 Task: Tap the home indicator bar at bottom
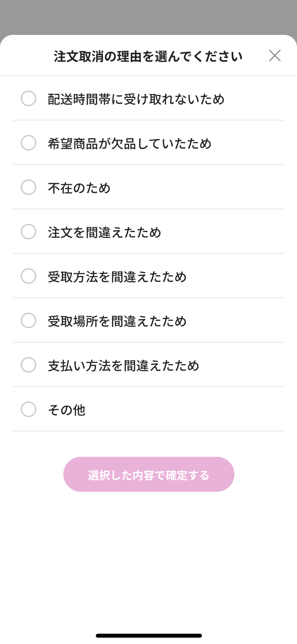(x=149, y=636)
